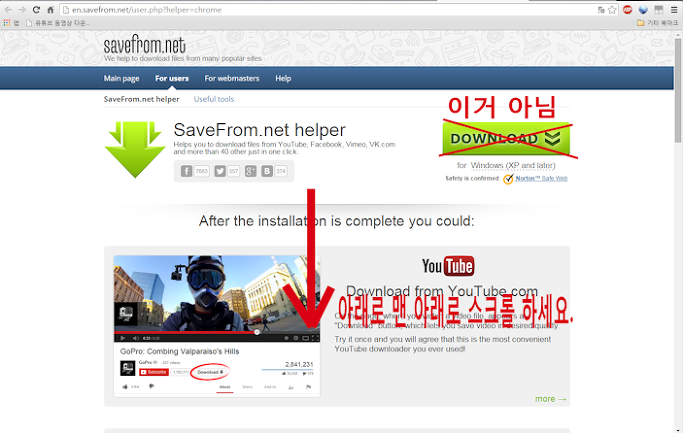The height and width of the screenshot is (433, 683).
Task: Click the VK share count 374
Action: (x=281, y=171)
